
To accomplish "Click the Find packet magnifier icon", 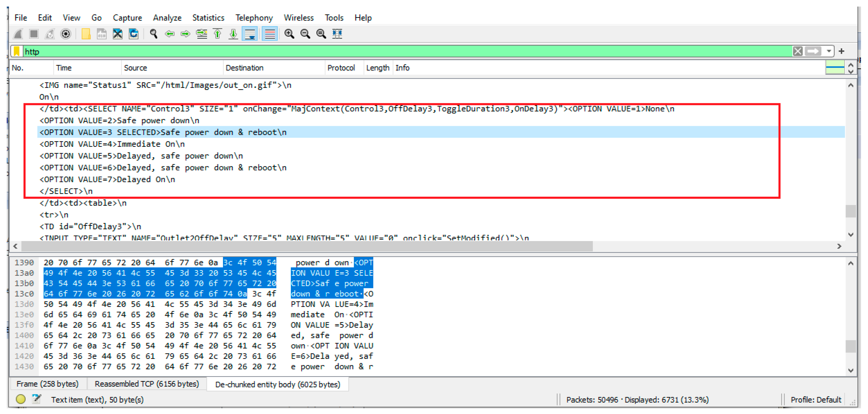I will (x=154, y=34).
